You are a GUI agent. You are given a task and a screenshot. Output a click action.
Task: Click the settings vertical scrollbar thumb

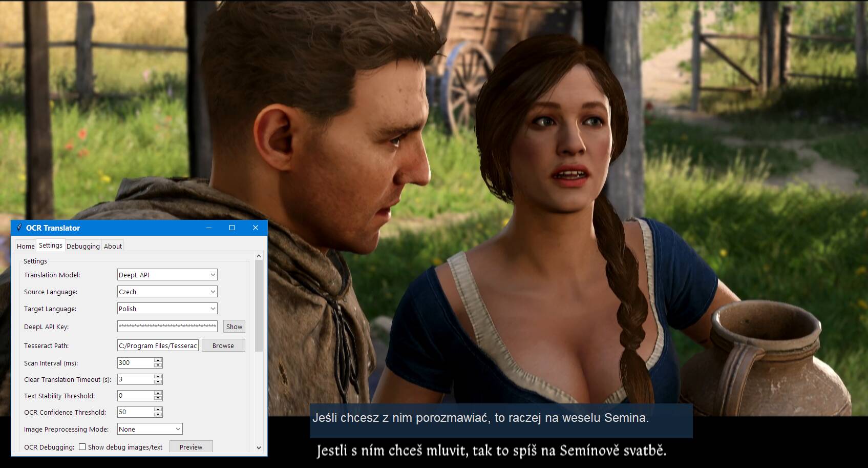click(259, 306)
